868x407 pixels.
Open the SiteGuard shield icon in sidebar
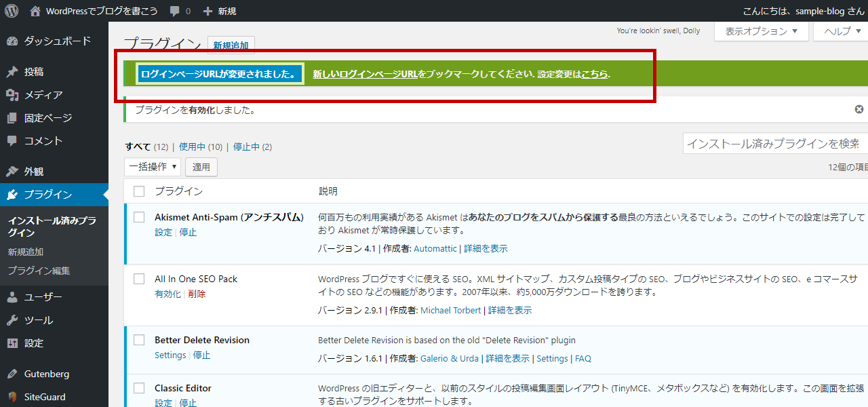12,397
